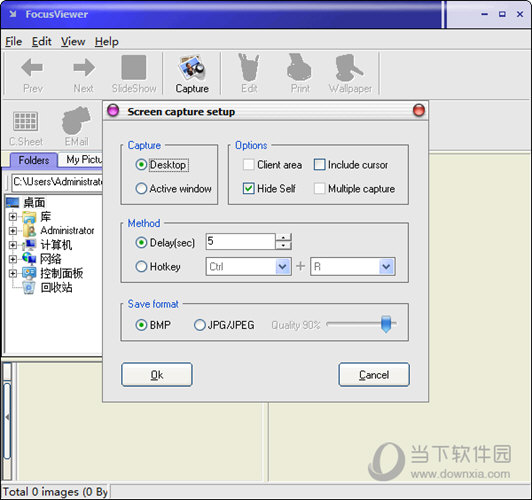The image size is (532, 500).
Task: Select the Delay(sec) radio button
Action: click(x=141, y=243)
